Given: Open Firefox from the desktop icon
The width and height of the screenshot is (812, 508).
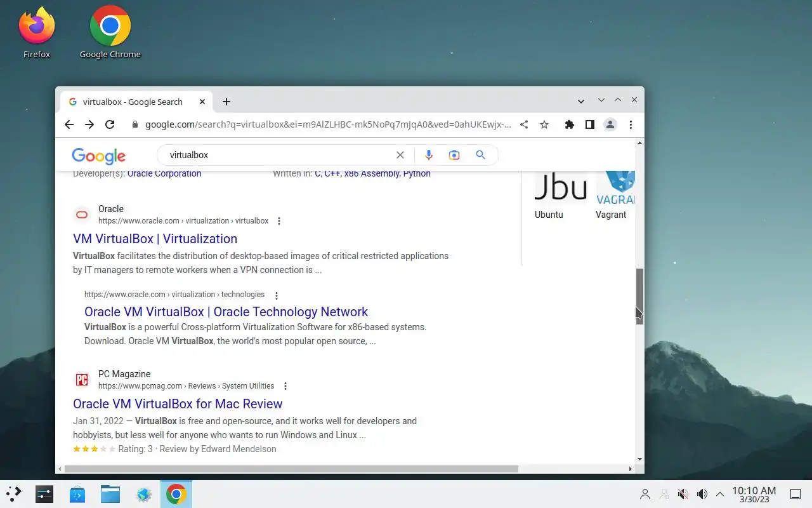Looking at the screenshot, I should 37,32.
